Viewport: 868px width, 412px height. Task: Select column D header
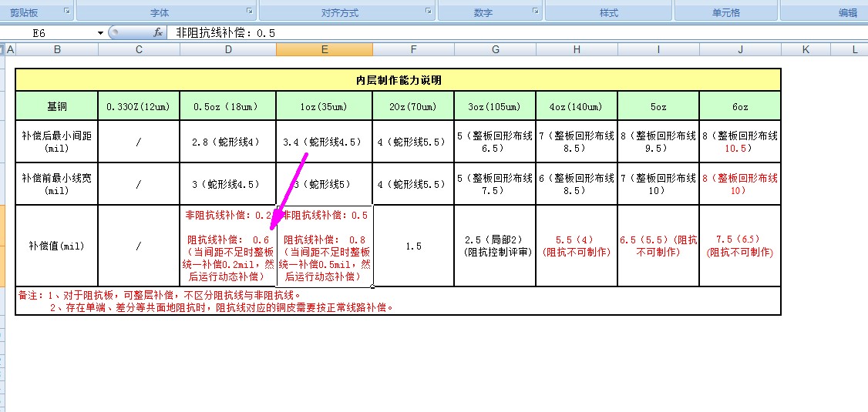point(228,50)
